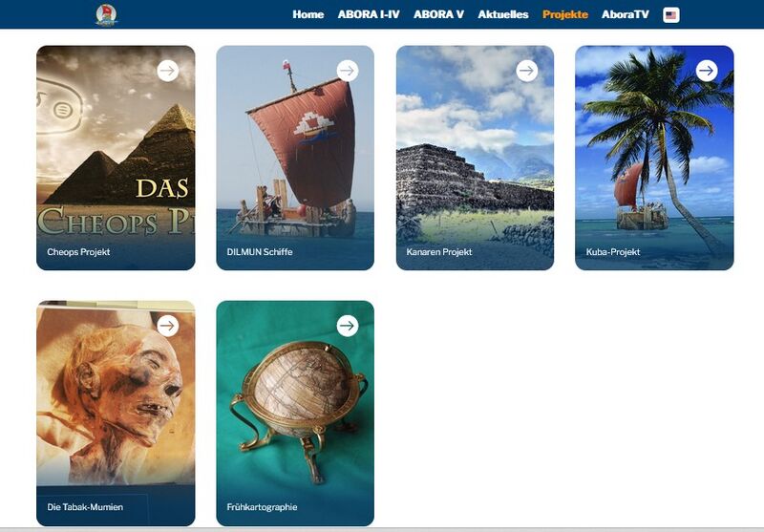The image size is (764, 532).
Task: Open the Kuba-Projekt palm tree thumbnail
Action: point(654,158)
